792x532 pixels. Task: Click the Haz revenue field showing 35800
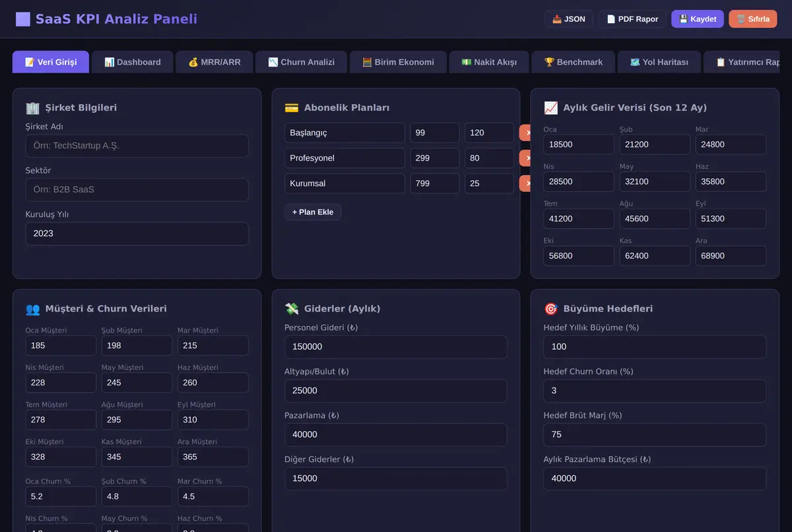point(731,182)
